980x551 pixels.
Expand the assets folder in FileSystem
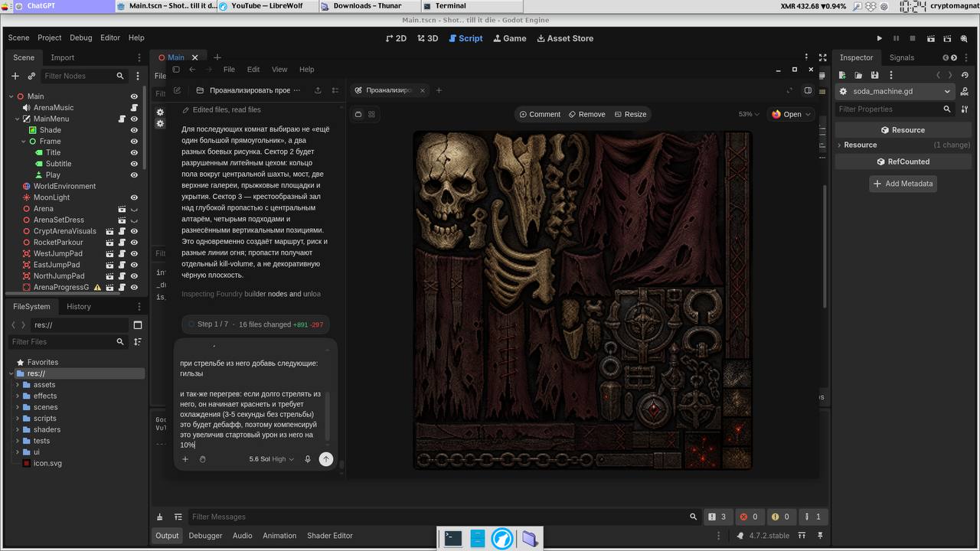click(x=17, y=385)
